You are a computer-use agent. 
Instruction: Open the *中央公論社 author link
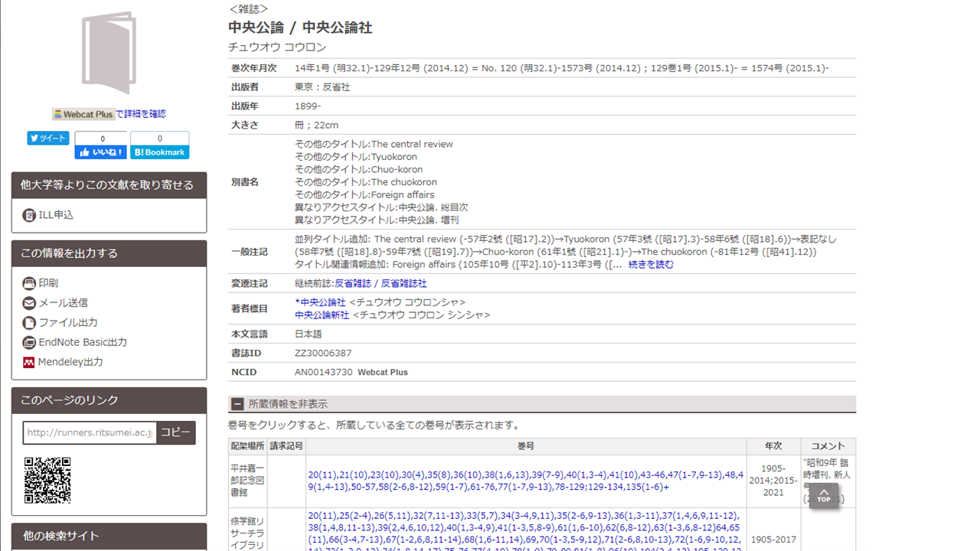tap(320, 302)
